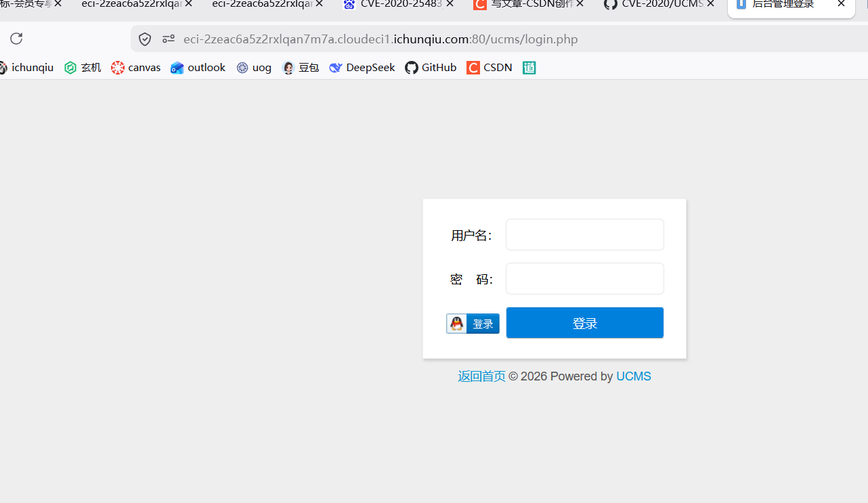Viewport: 868px width, 503px height.
Task: Click the 用户名: label text
Action: point(472,236)
